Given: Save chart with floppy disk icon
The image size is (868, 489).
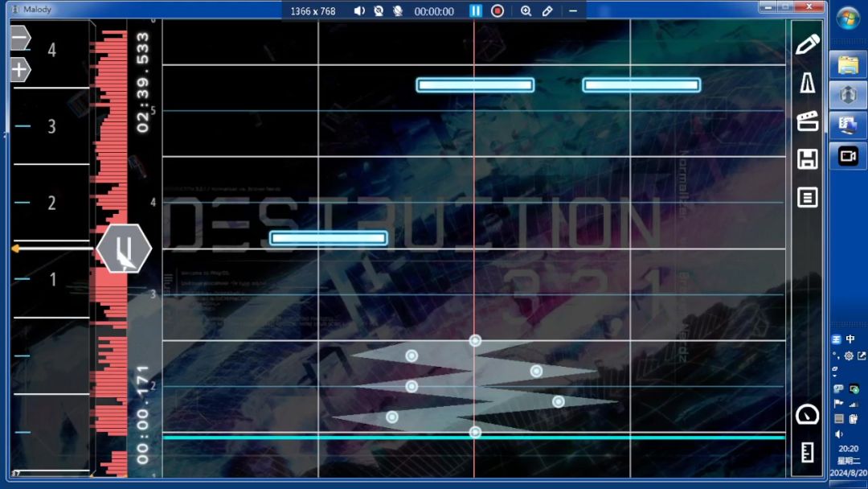Looking at the screenshot, I should click(807, 159).
